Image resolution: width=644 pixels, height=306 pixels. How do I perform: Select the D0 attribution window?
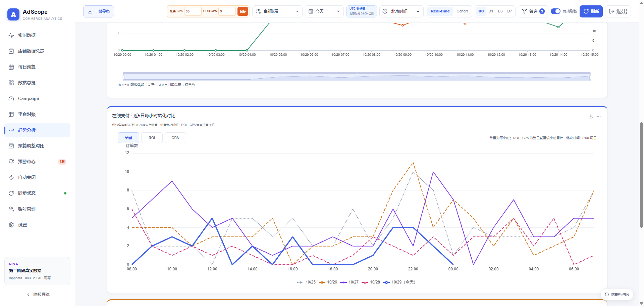click(x=481, y=11)
